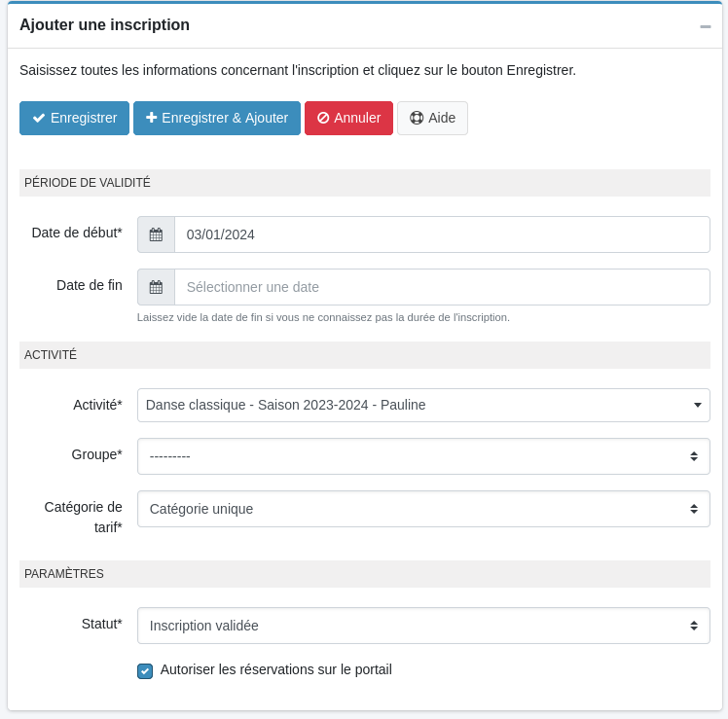Open the Statut dropdown showing Inscription validée
This screenshot has width=728, height=719.
point(423,626)
